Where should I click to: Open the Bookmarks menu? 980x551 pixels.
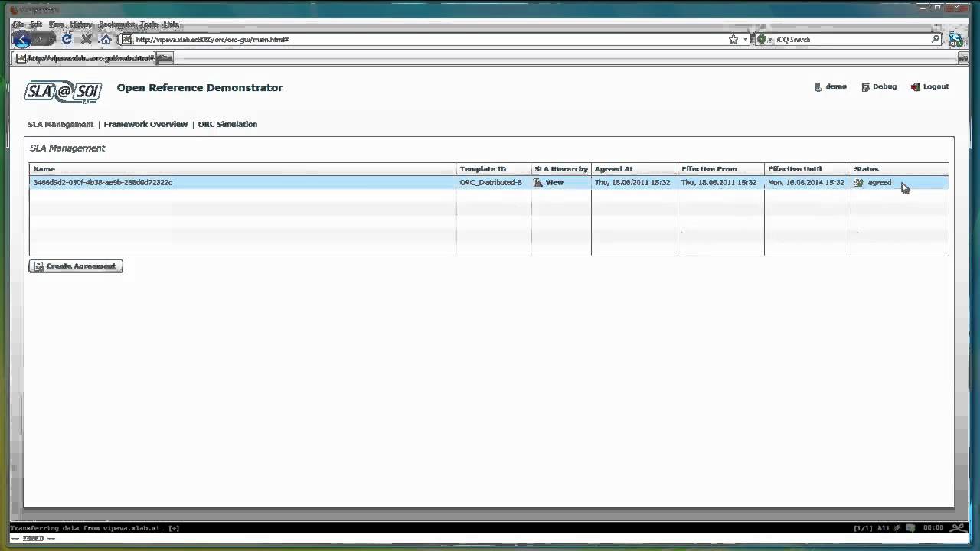117,24
